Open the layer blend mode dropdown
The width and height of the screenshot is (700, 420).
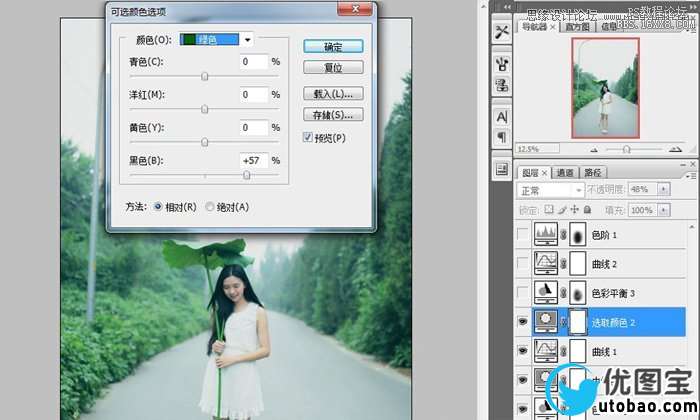tap(549, 190)
